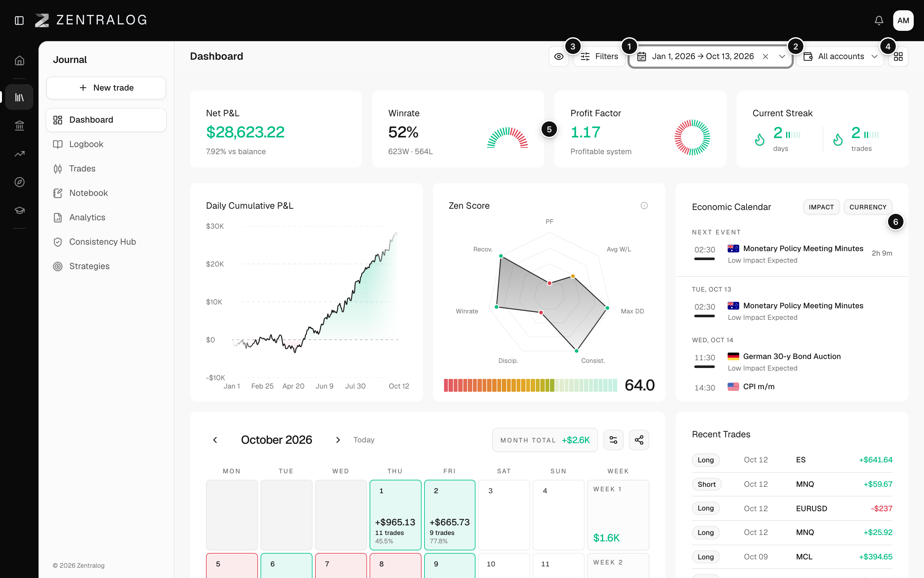Viewport: 924px width, 578px height.
Task: Clear the selected date range
Action: coord(765,57)
